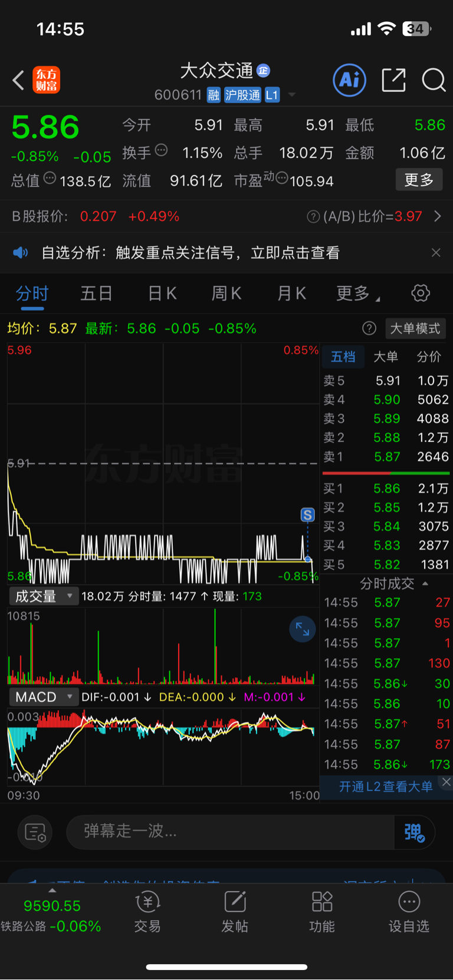
Task: Open the 功能 functions icon
Action: (x=321, y=912)
